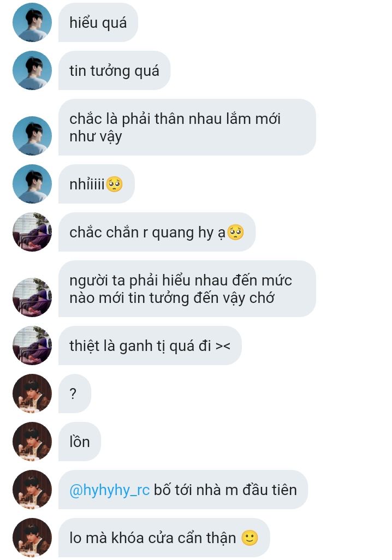Click the smiley emoji after 'cẩn thận'
The image size is (392, 560).
[250, 538]
